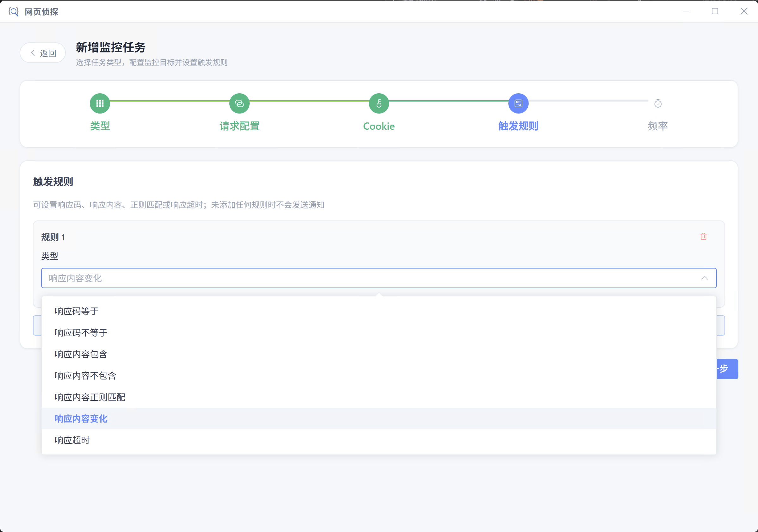The image size is (758, 532).
Task: Select 响应码等于 option
Action: click(x=379, y=311)
